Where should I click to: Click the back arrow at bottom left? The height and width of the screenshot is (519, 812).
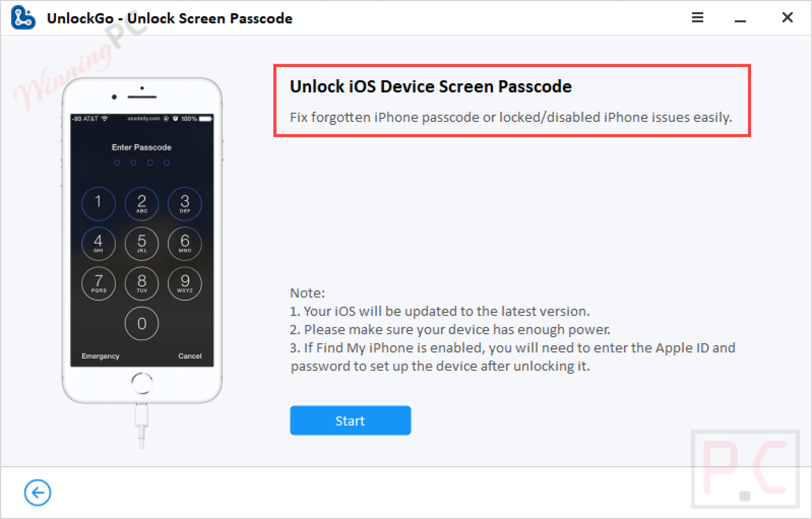[x=38, y=492]
